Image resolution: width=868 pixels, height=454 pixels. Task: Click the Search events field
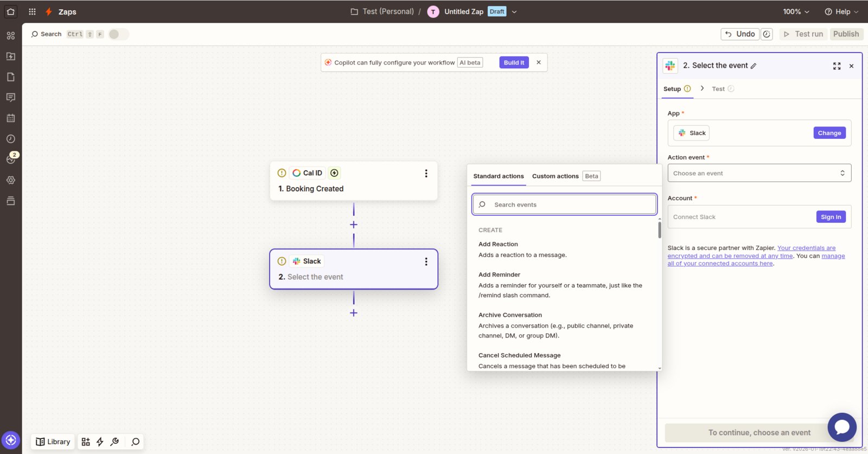click(564, 204)
